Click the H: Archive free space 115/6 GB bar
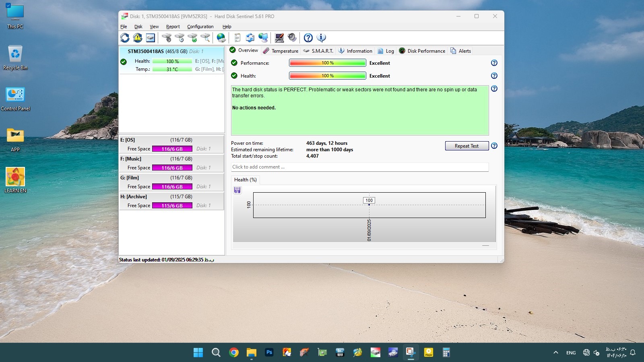 pyautogui.click(x=172, y=206)
